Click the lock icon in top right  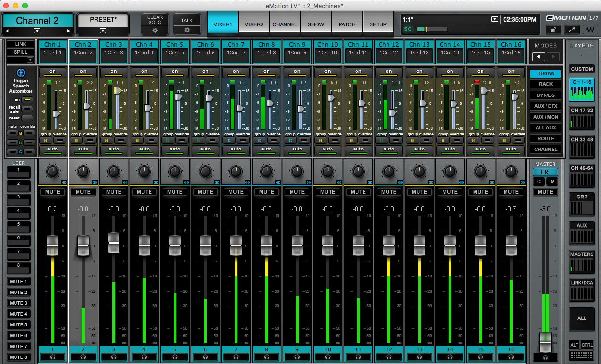[x=553, y=30]
